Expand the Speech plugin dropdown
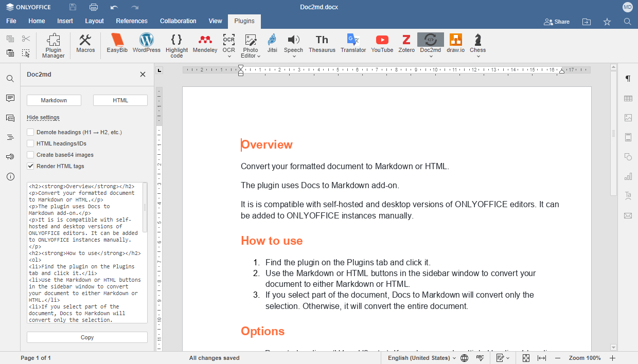This screenshot has width=638, height=364. pyautogui.click(x=294, y=56)
